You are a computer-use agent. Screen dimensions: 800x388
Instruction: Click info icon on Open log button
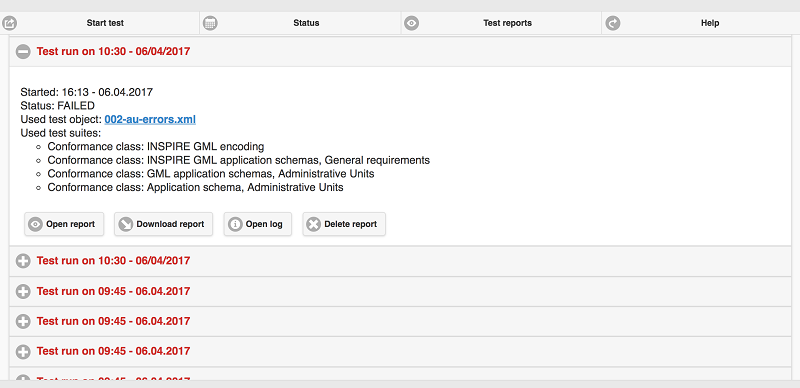pos(235,224)
